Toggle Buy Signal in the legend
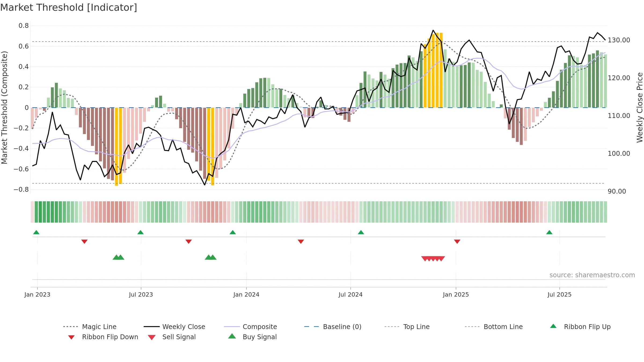644x362 pixels. click(x=252, y=337)
